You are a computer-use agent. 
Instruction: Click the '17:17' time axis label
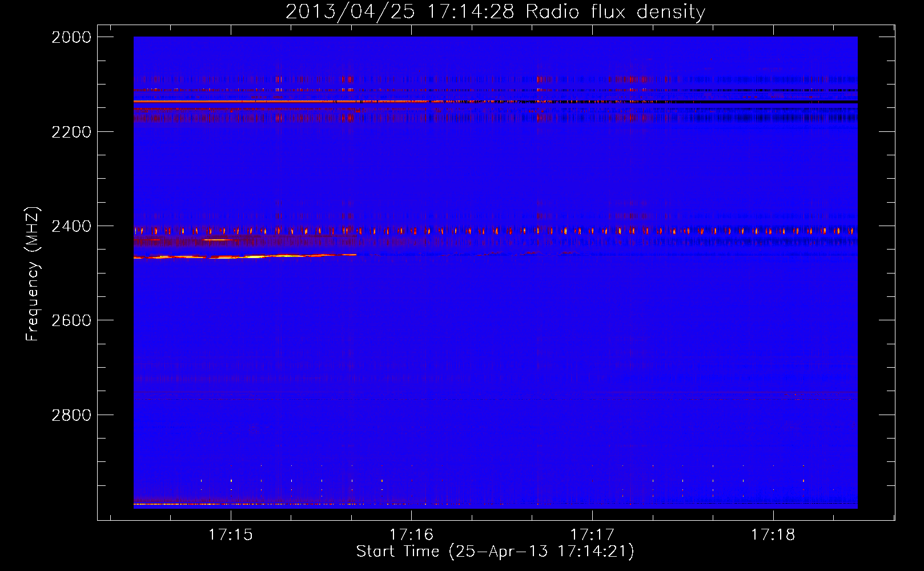click(x=592, y=535)
